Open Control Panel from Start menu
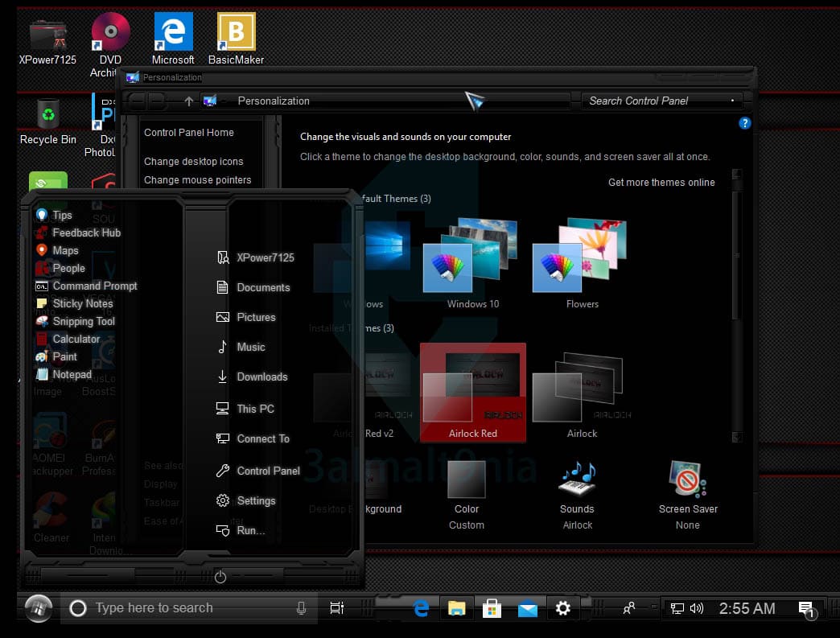 point(258,471)
